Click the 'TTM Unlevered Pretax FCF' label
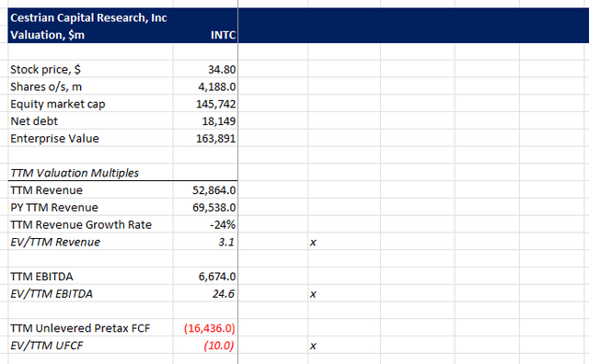Screen dimensions: 589x364 click(x=80, y=328)
